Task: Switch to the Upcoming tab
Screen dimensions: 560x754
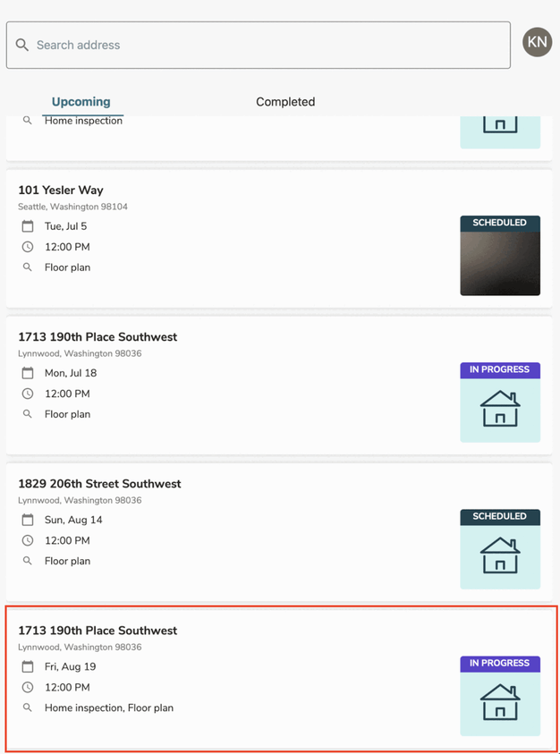Action: (x=81, y=102)
